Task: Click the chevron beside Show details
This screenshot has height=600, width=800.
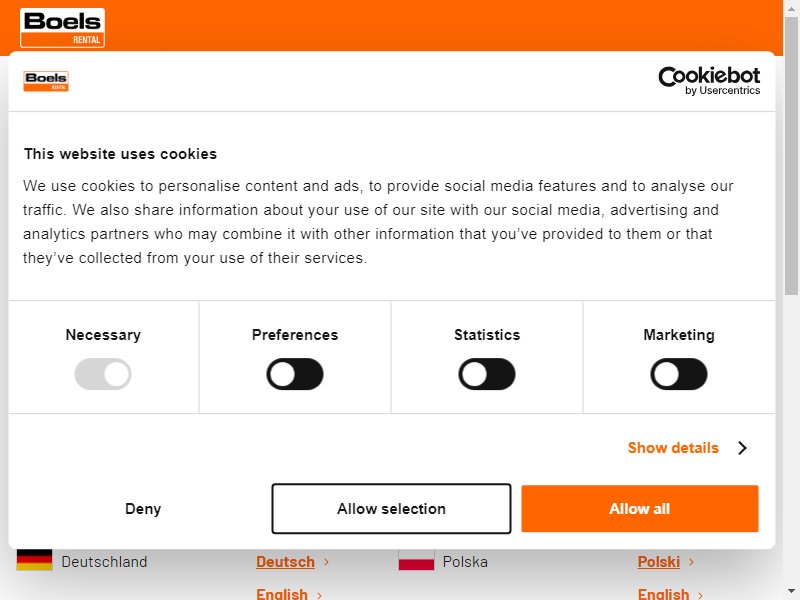Action: [742, 448]
